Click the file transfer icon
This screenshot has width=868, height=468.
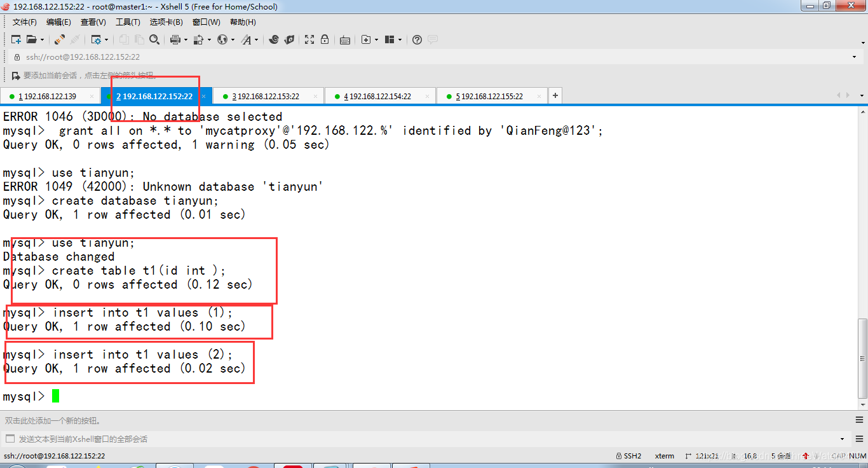click(198, 39)
